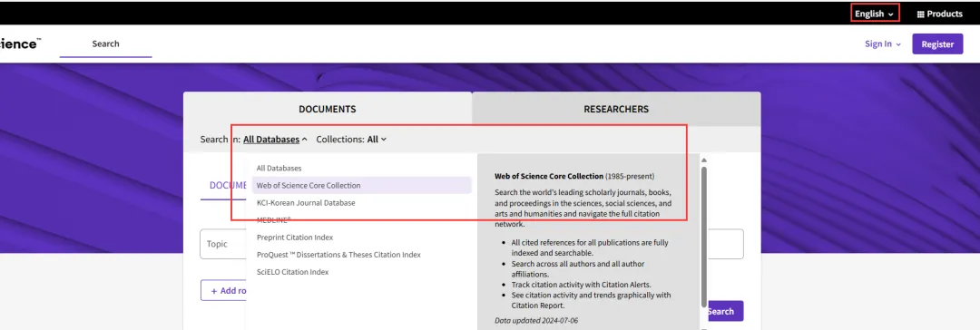Click the 'Data updated 2024-07-06' text
980x330 pixels.
click(x=536, y=321)
